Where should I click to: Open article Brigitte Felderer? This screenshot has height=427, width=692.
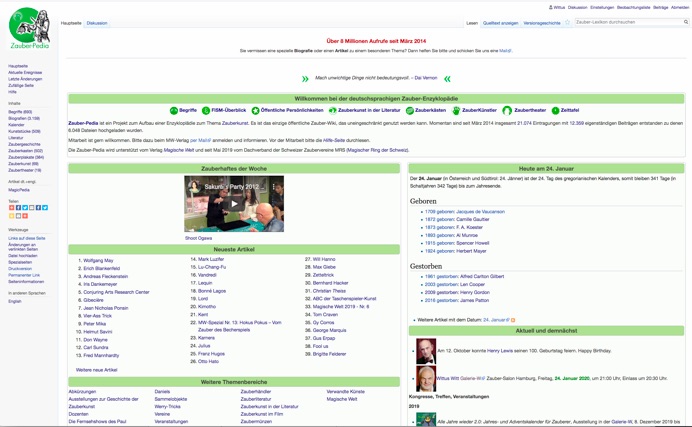click(330, 354)
